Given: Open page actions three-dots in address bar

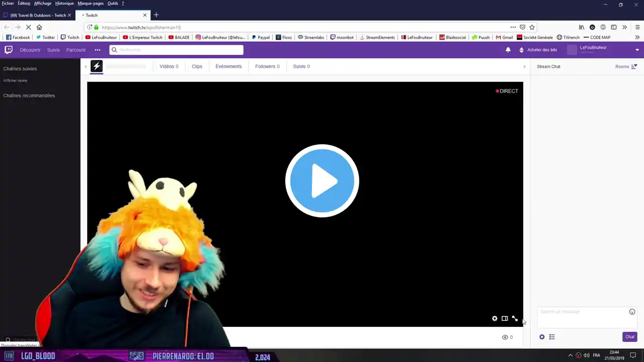Looking at the screenshot, I should (x=513, y=27).
